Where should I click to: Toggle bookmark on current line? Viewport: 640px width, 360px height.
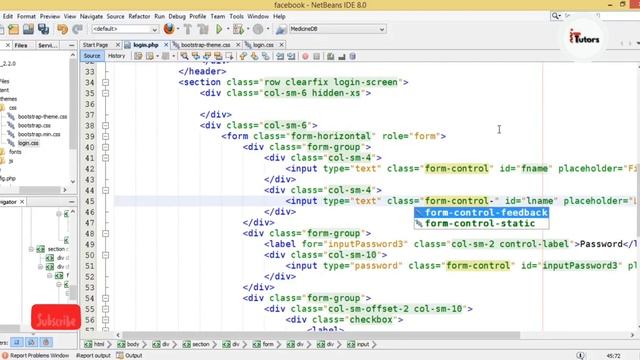click(x=266, y=56)
